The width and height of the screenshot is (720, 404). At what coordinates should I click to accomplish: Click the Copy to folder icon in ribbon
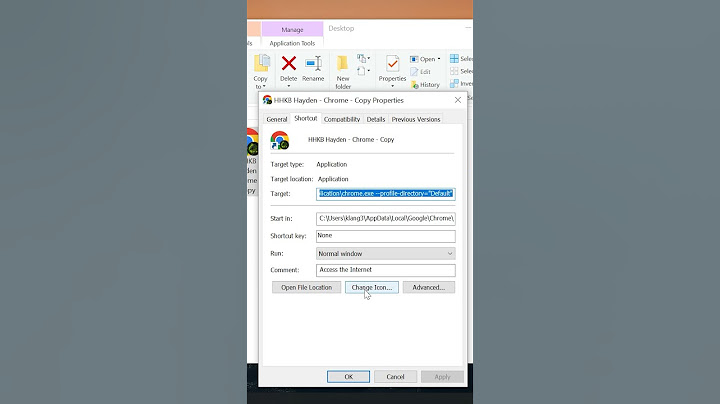(262, 63)
